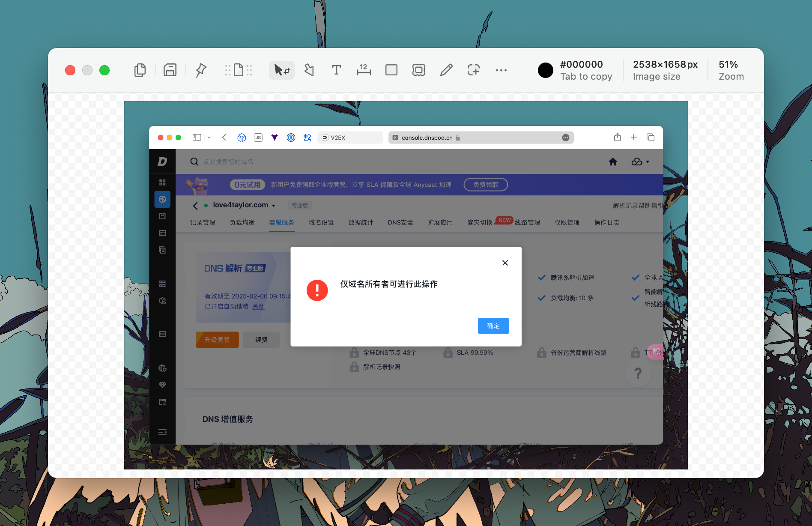This screenshot has width=812, height=526.
Task: Click the capture-plus scan tool icon
Action: (473, 70)
